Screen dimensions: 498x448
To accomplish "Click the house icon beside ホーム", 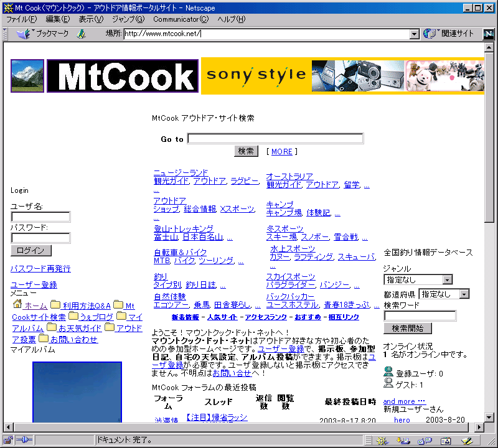I will click(x=17, y=304).
